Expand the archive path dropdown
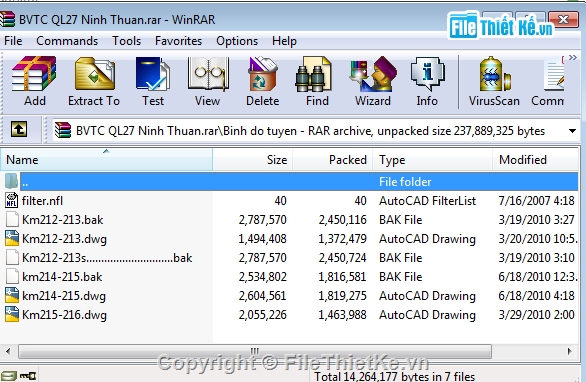The height and width of the screenshot is (382, 586). 572,131
